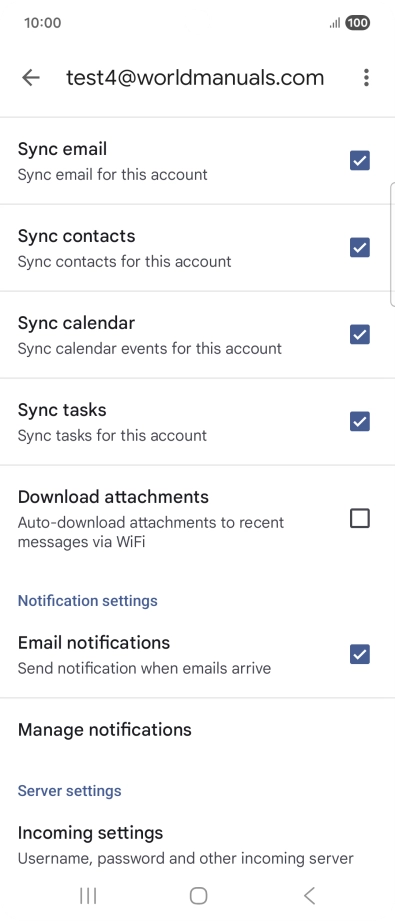The width and height of the screenshot is (395, 921).
Task: Tap the Android home navigation icon
Action: click(x=198, y=896)
